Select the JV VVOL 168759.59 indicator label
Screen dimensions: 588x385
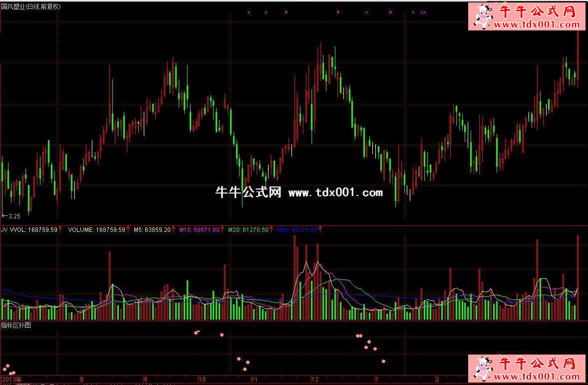coord(29,229)
